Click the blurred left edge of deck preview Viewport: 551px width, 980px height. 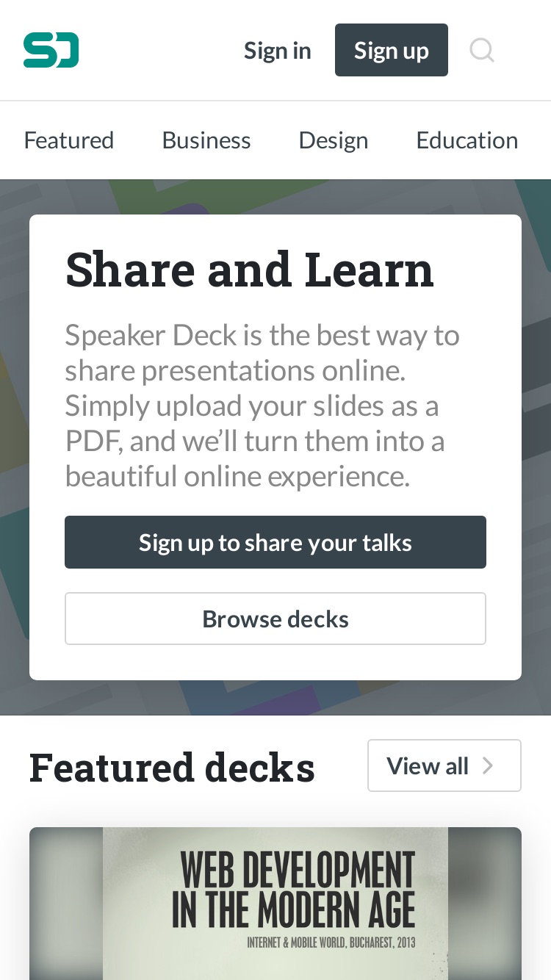point(66,904)
